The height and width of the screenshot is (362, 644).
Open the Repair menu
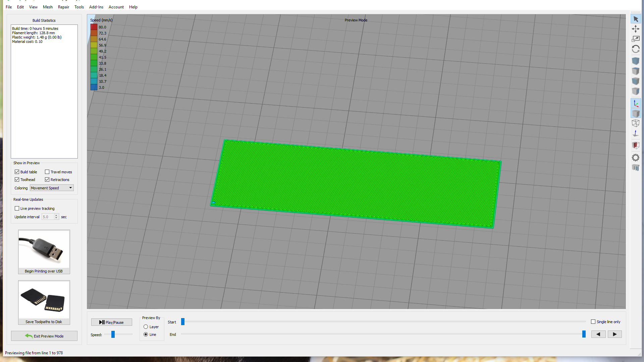(x=63, y=7)
